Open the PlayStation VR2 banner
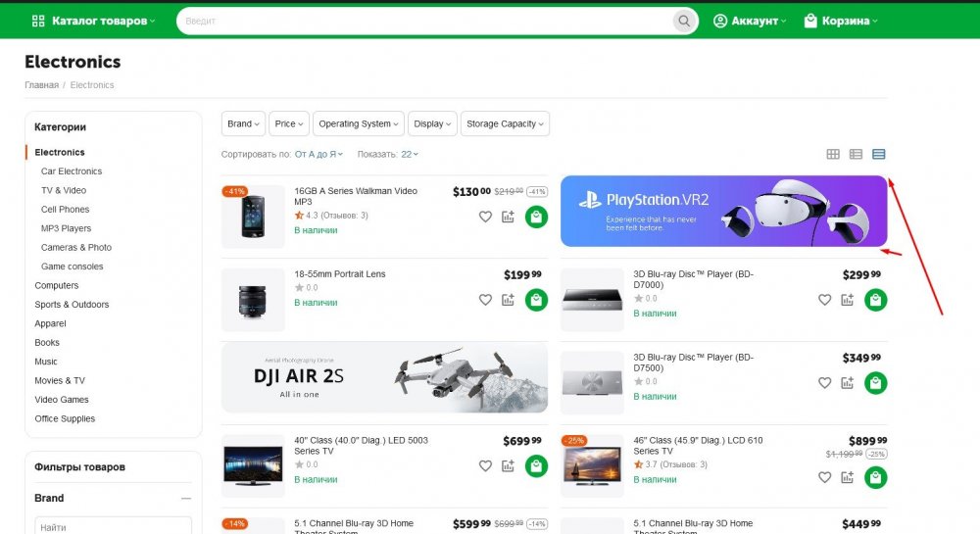 click(x=724, y=211)
